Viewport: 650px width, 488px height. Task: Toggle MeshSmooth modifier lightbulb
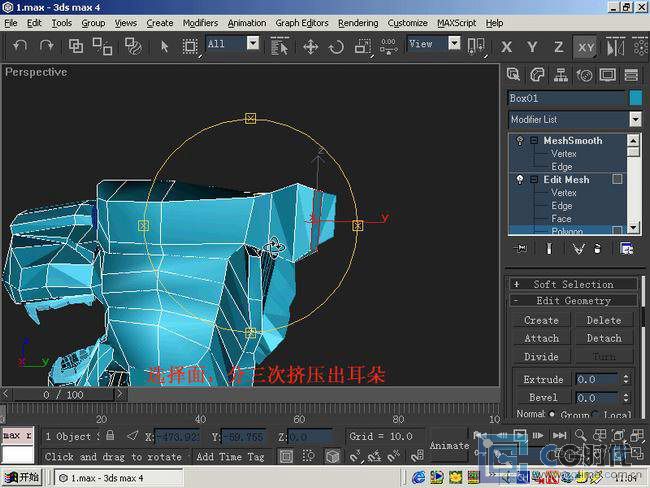click(x=520, y=141)
